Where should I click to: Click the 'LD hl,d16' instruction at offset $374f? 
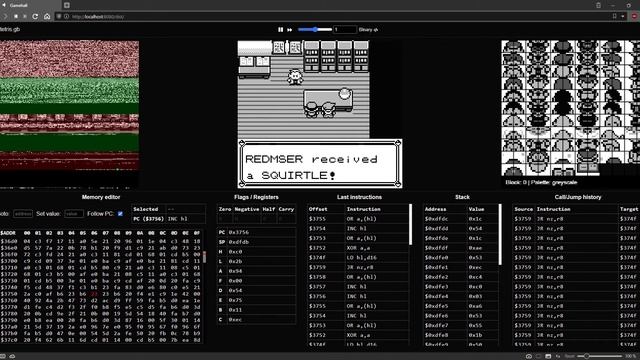[362, 258]
